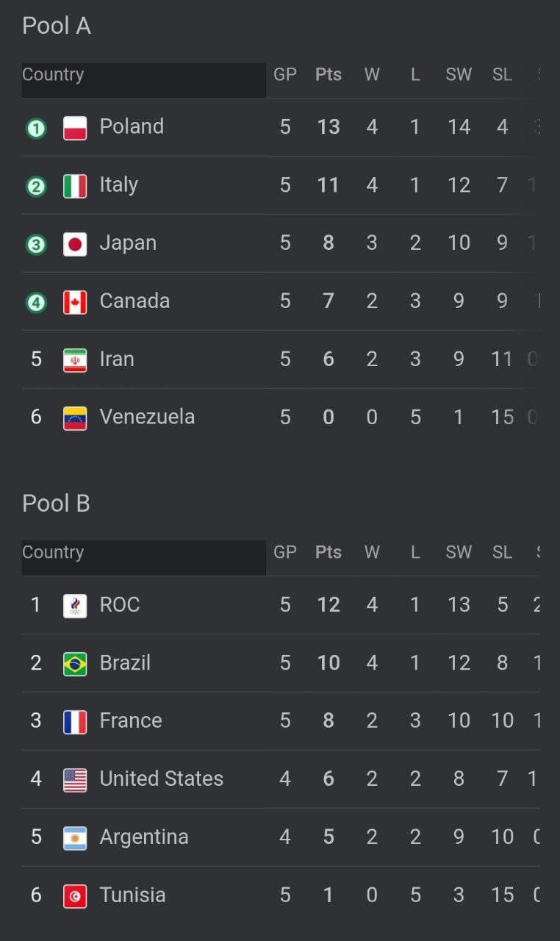Viewport: 560px width, 941px height.
Task: Click the Iran flag icon
Action: tap(75, 360)
